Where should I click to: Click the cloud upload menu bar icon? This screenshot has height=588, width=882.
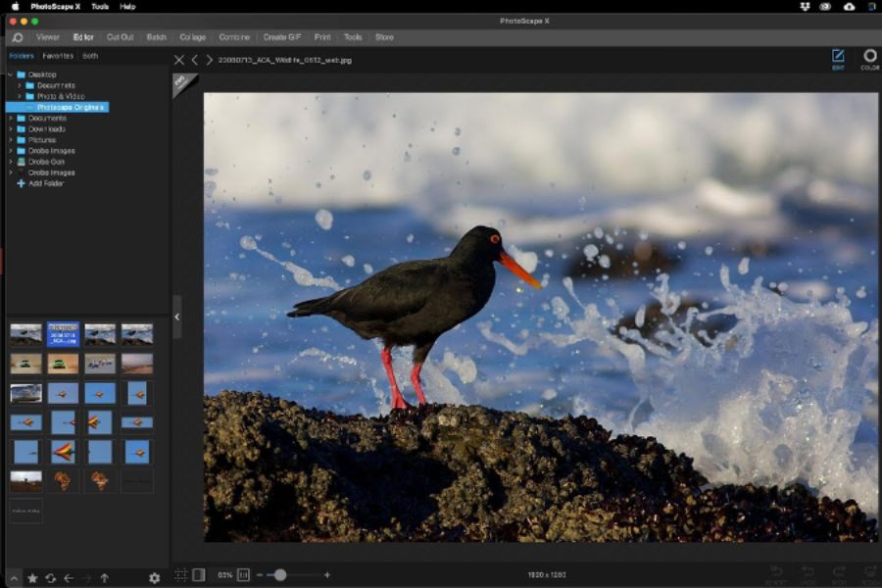click(x=849, y=7)
